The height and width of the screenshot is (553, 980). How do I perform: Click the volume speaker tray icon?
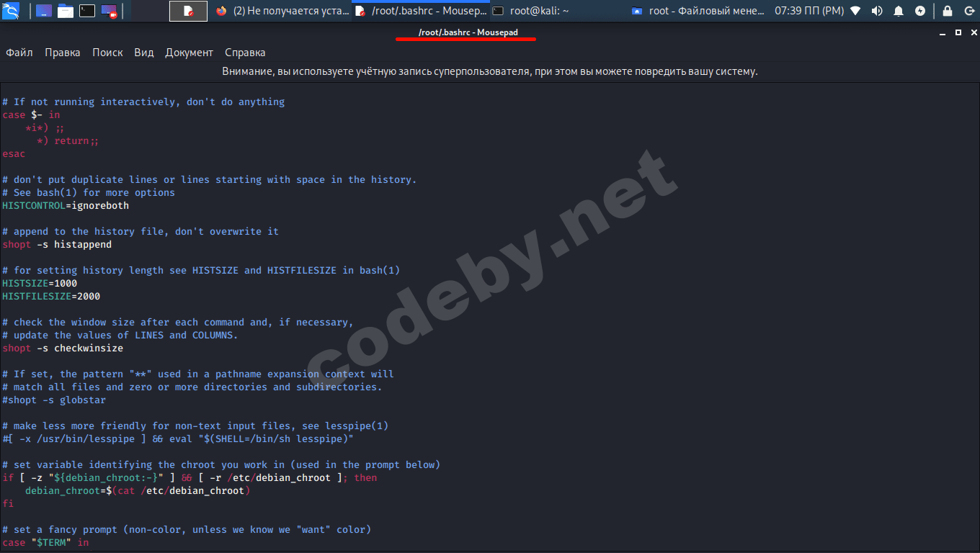[877, 11]
